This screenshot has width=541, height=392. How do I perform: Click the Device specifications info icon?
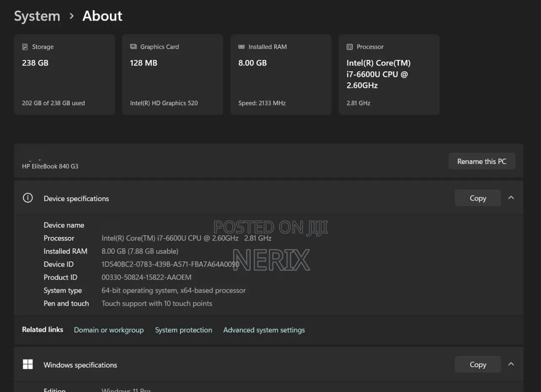[x=27, y=198]
